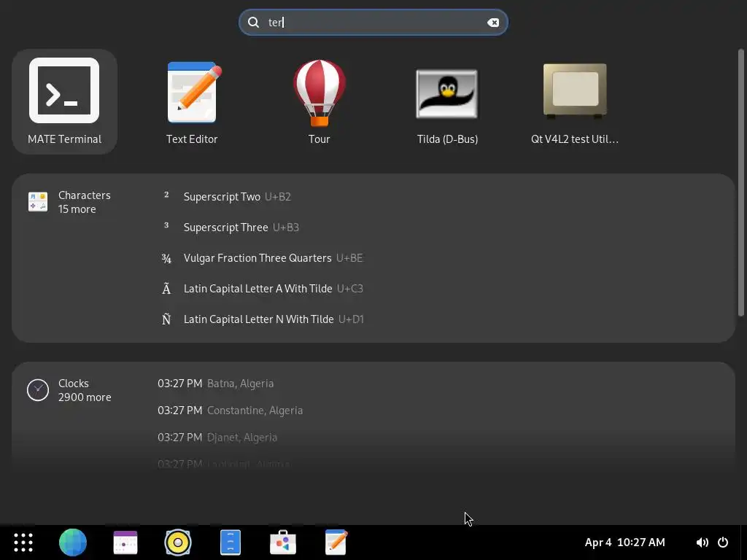Open Calendar from the dock
The width and height of the screenshot is (747, 560).
125,542
